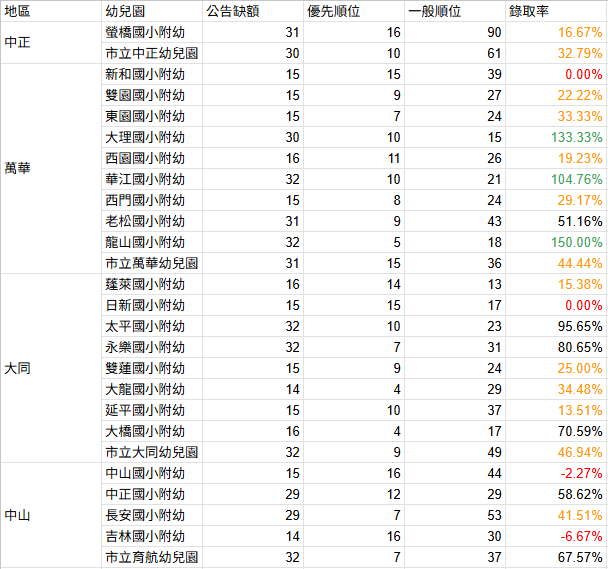
Task: Click the 61 general-rank cell for 市立中正幼兒園
Action: coord(455,53)
